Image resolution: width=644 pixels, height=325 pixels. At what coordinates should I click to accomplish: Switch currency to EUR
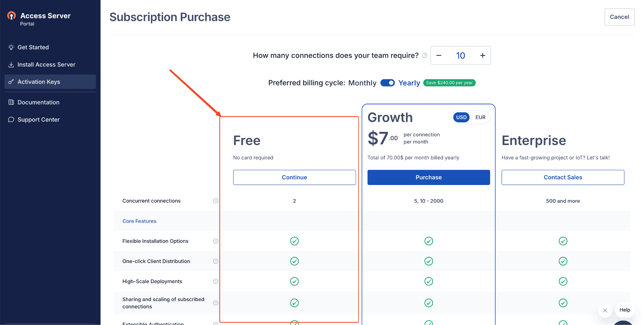click(x=480, y=117)
